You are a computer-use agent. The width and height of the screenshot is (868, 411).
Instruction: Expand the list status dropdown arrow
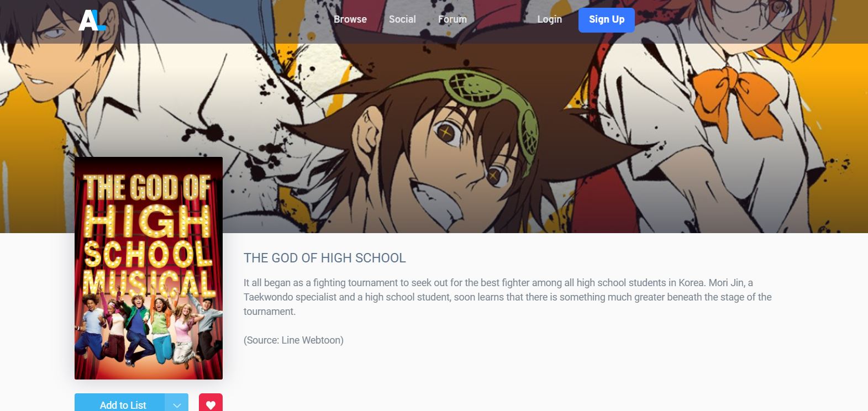point(177,404)
